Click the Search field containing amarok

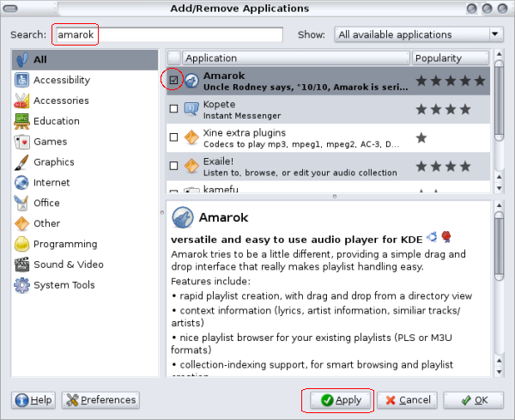pyautogui.click(x=168, y=34)
